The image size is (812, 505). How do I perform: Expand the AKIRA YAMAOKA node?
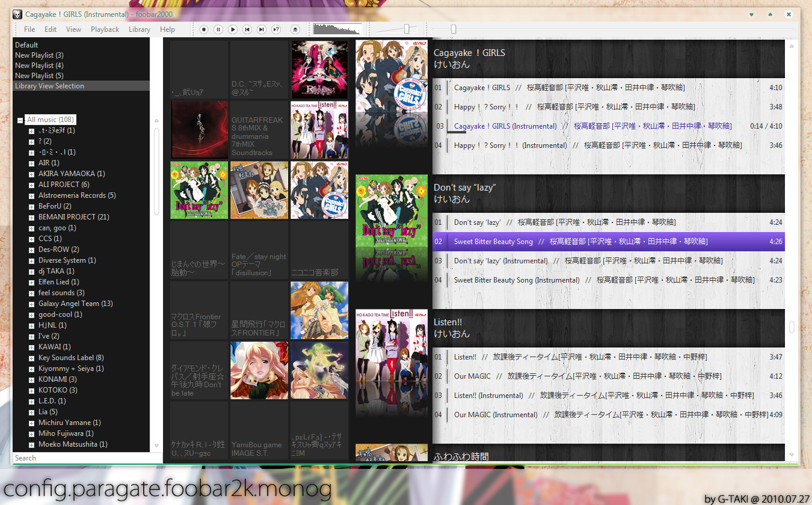(31, 174)
